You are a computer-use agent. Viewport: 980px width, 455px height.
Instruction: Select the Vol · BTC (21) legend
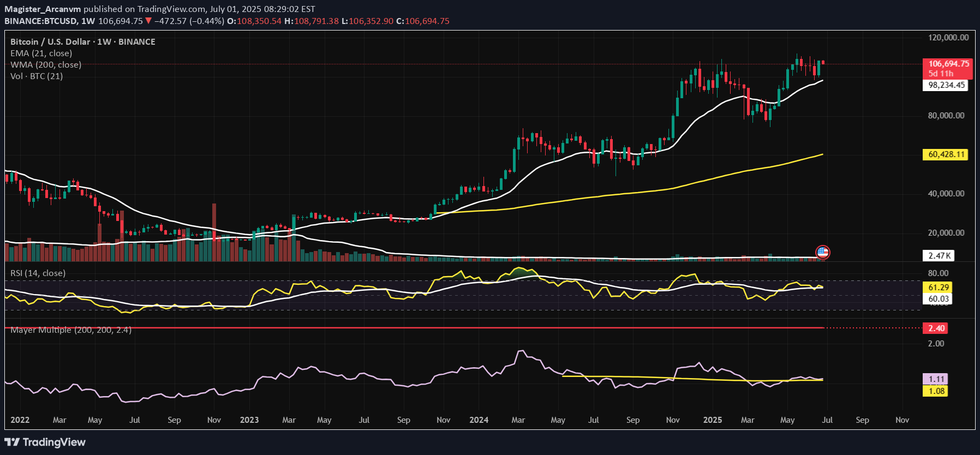click(37, 76)
